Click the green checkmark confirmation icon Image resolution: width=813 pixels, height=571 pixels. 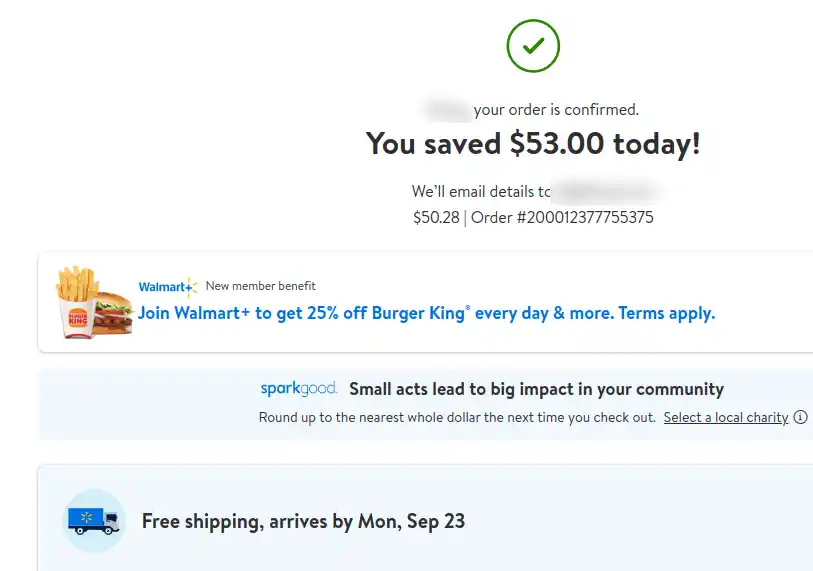tap(533, 46)
